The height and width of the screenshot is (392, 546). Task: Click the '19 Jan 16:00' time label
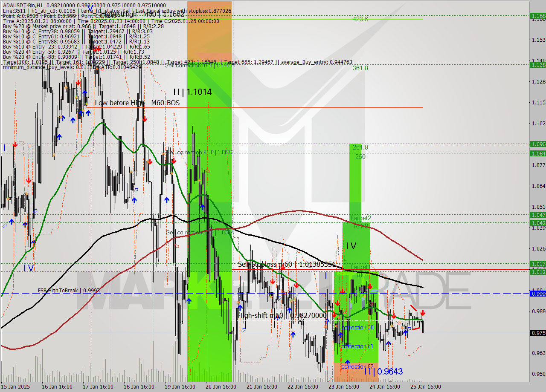point(180,387)
